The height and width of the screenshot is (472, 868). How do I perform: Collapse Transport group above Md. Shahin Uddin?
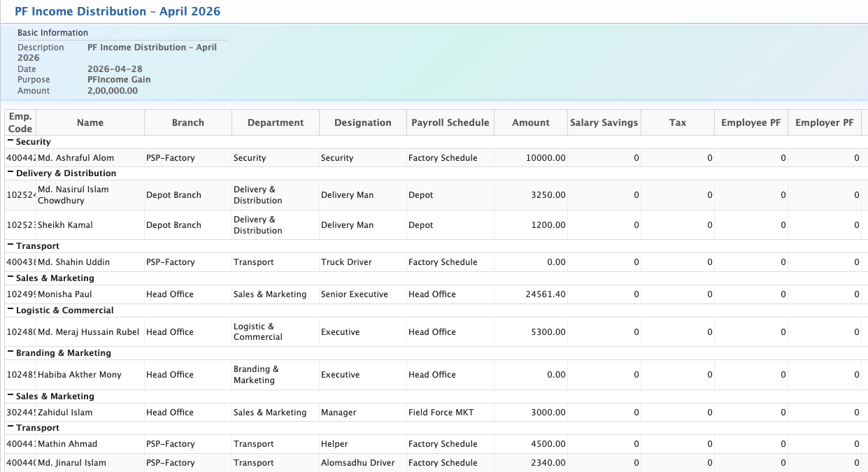pyautogui.click(x=10, y=245)
